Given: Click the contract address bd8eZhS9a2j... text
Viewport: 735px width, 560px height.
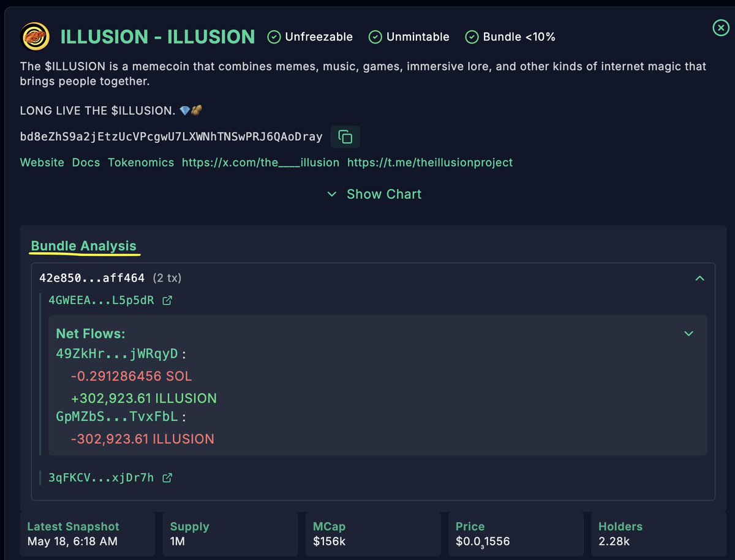Looking at the screenshot, I should (171, 137).
